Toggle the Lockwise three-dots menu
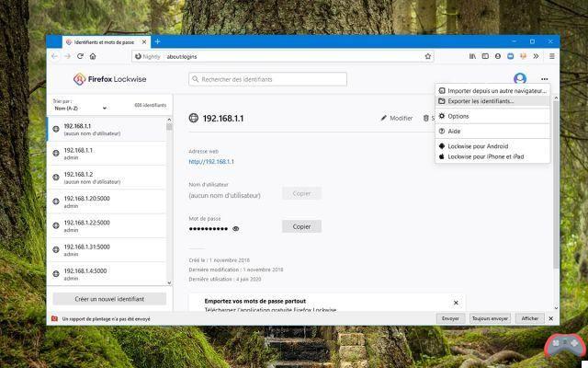The height and width of the screenshot is (368, 588). [545, 79]
